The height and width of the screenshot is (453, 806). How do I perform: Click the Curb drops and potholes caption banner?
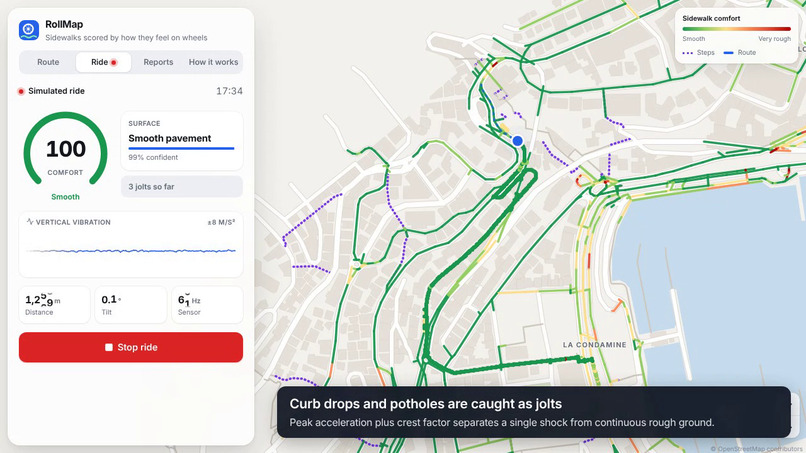pos(534,412)
